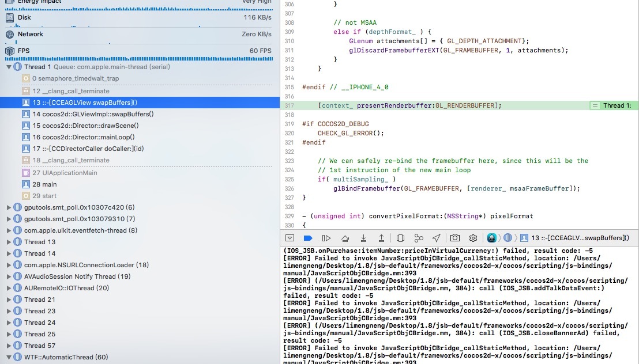Expand AVAudioSession Notify Thread (19)
The height and width of the screenshot is (364, 639).
(x=9, y=276)
